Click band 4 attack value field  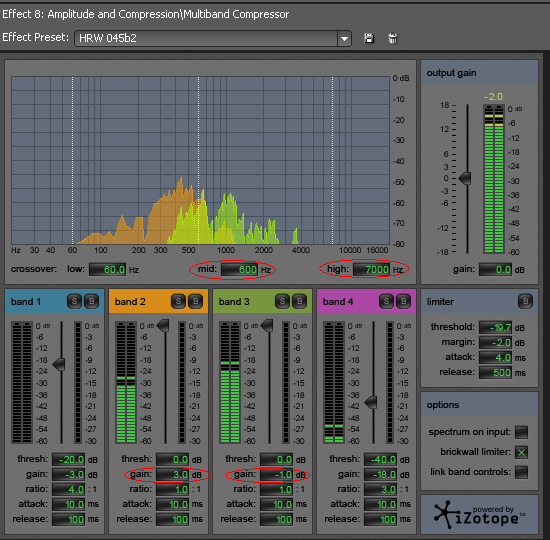click(381, 504)
